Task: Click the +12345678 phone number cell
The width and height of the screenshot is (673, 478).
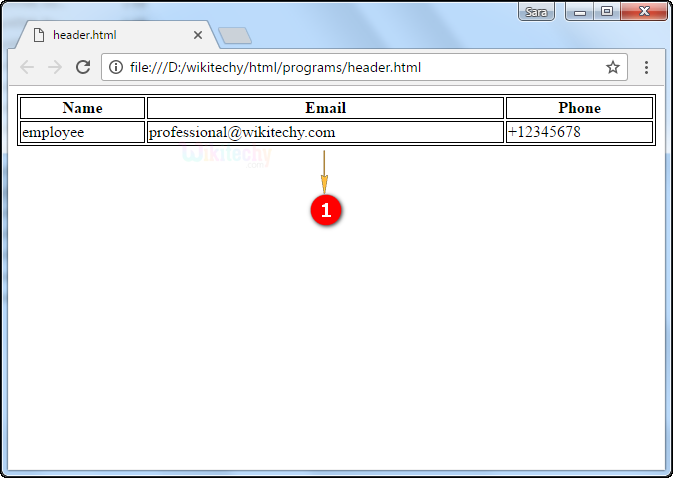Action: pos(579,132)
